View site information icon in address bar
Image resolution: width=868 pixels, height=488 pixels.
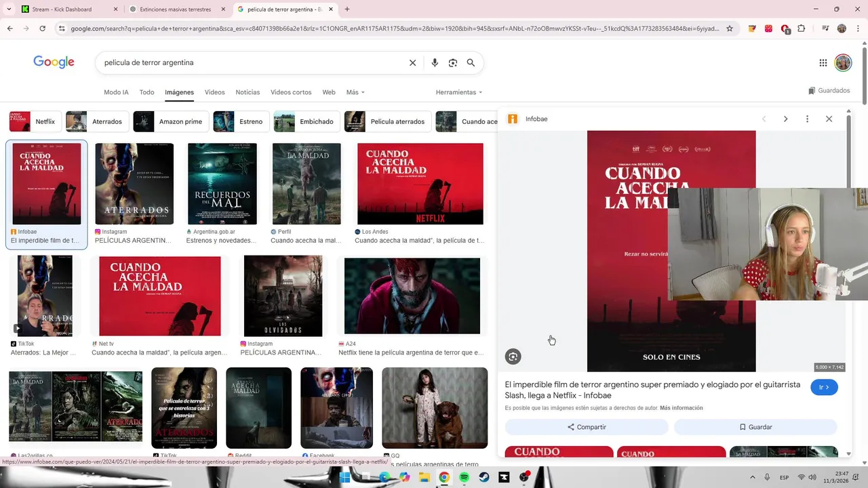(62, 28)
